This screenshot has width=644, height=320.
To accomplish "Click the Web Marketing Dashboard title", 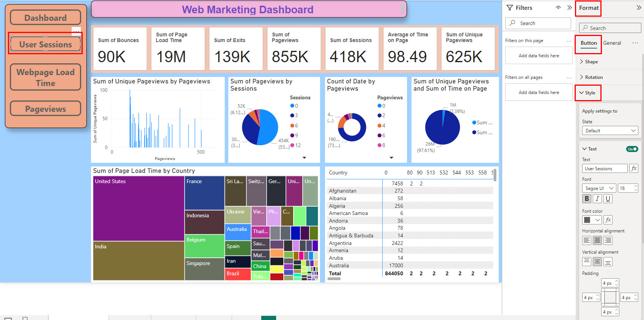I will [x=248, y=9].
